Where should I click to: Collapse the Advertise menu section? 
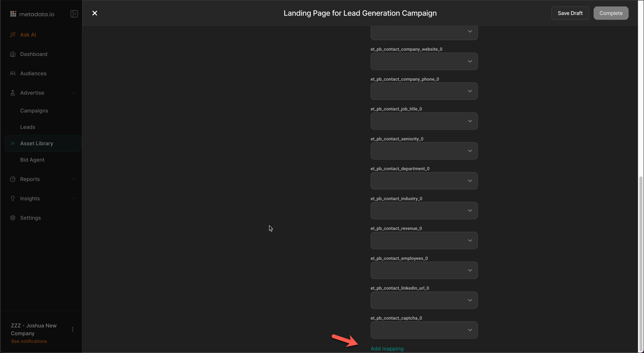[74, 93]
